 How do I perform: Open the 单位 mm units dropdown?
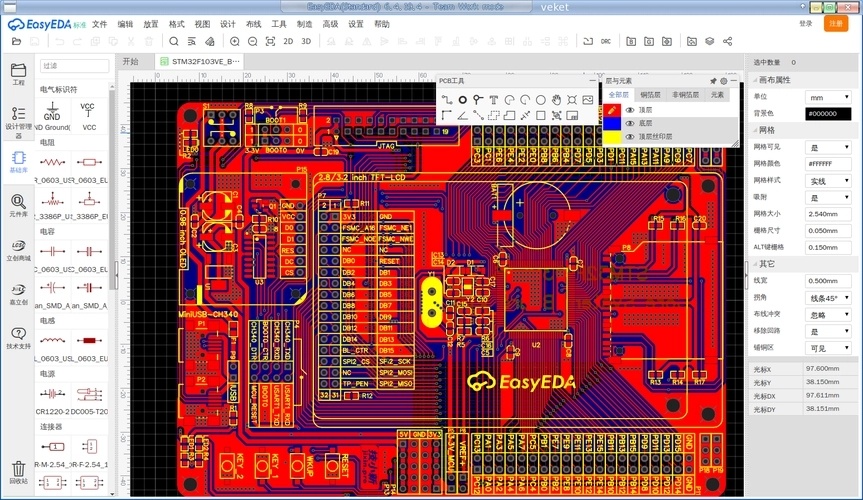(x=828, y=97)
